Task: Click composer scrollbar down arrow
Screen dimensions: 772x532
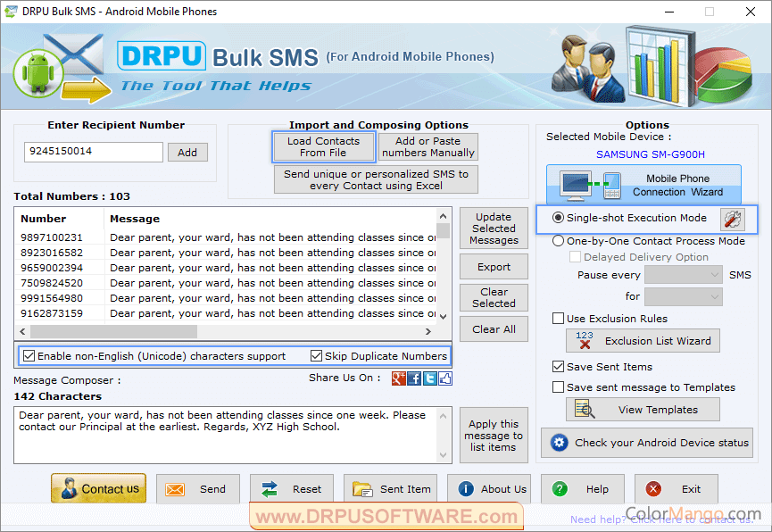Action: point(443,454)
